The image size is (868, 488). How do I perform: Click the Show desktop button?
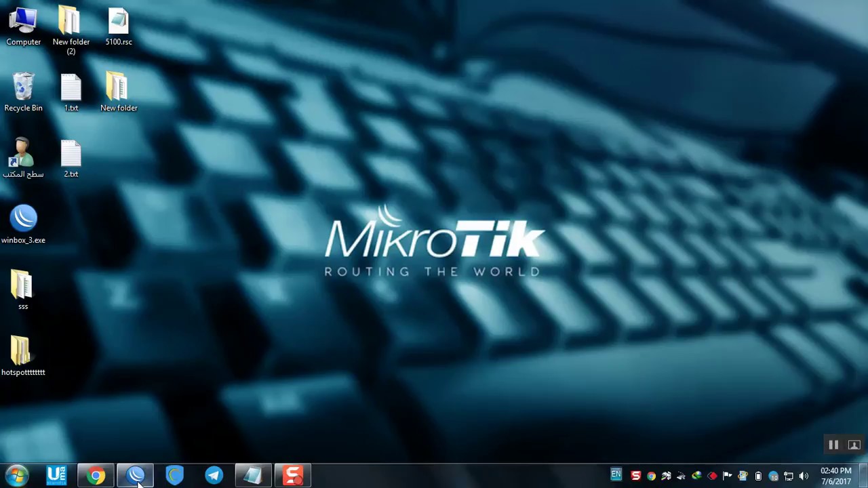pos(863,475)
